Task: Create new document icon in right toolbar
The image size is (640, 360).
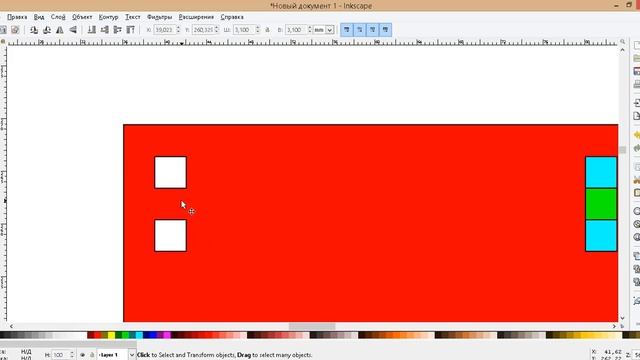Action: click(x=637, y=45)
